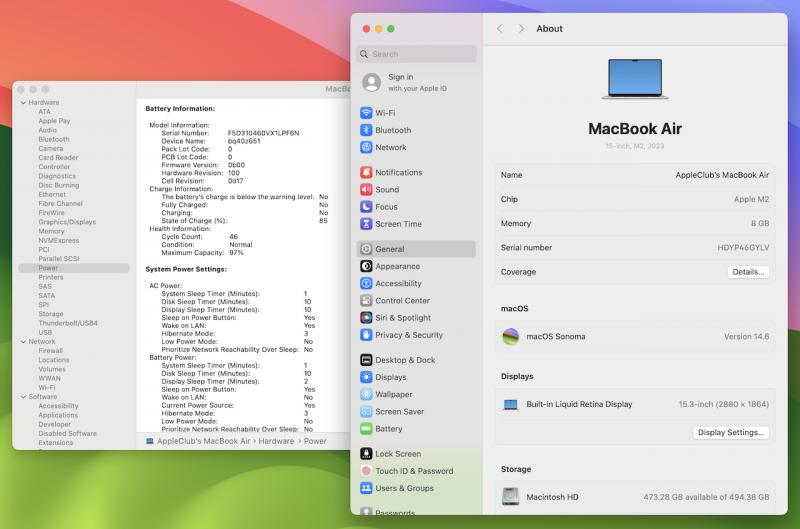Open Display Settings button
Viewport: 800px width, 529px height.
[x=731, y=432]
